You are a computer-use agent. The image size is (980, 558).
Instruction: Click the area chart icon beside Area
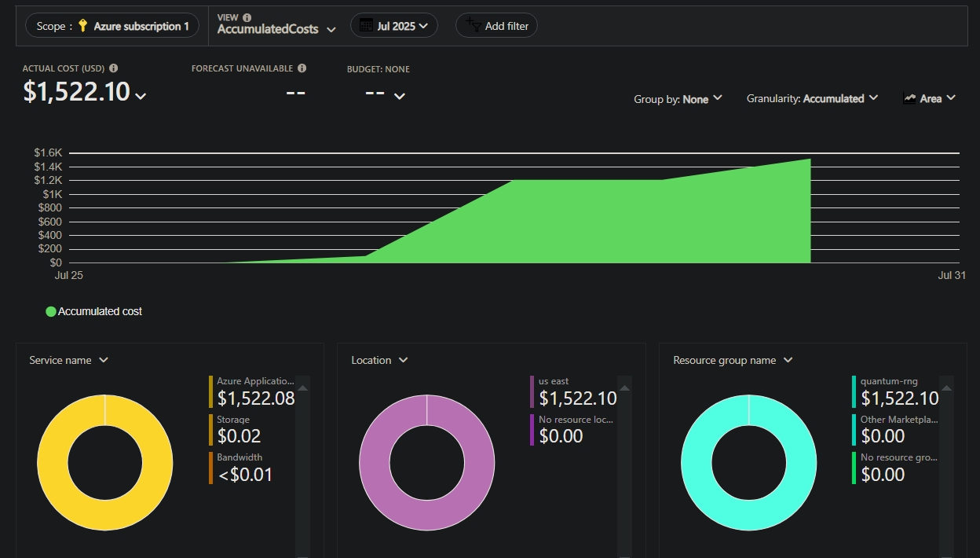[x=910, y=98]
